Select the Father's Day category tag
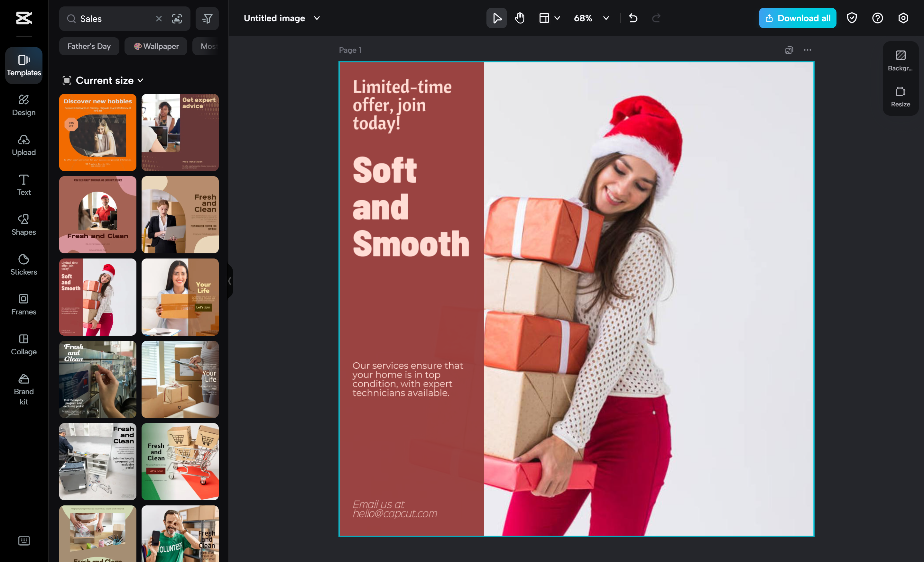924x562 pixels. pos(89,46)
